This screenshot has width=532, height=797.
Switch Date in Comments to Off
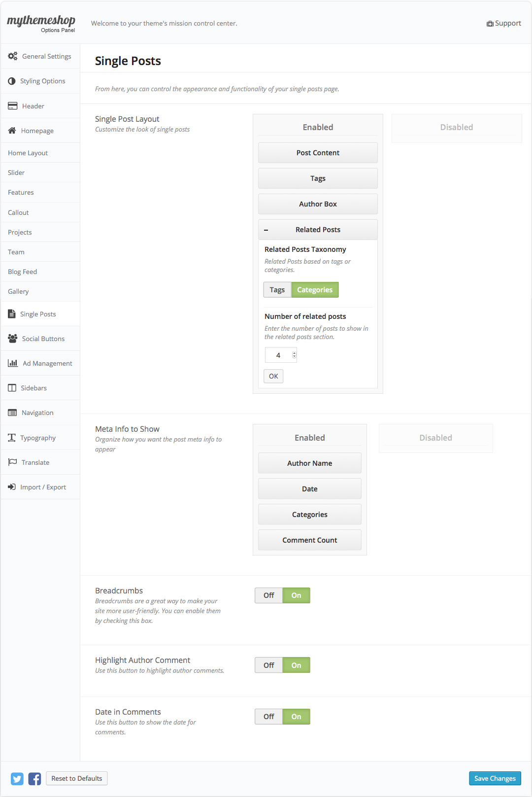pos(268,716)
